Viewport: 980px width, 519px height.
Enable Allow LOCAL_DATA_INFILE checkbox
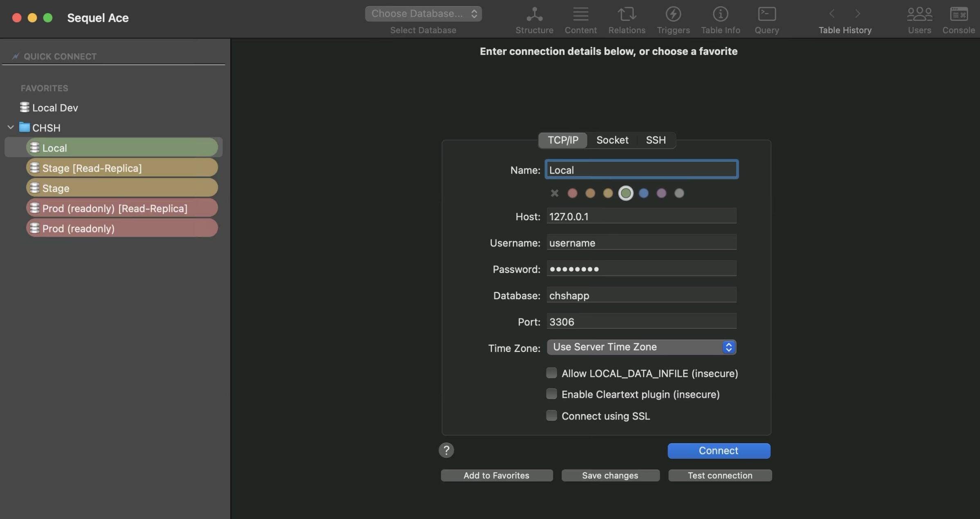coord(551,373)
